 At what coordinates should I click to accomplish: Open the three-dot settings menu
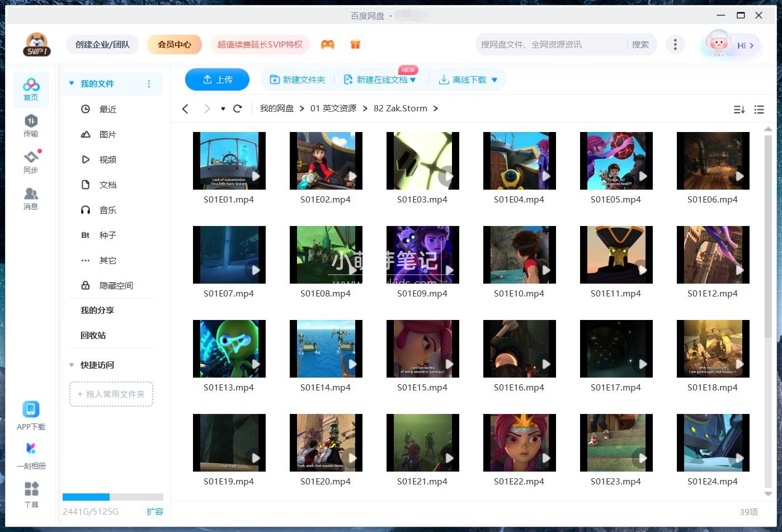pos(675,44)
